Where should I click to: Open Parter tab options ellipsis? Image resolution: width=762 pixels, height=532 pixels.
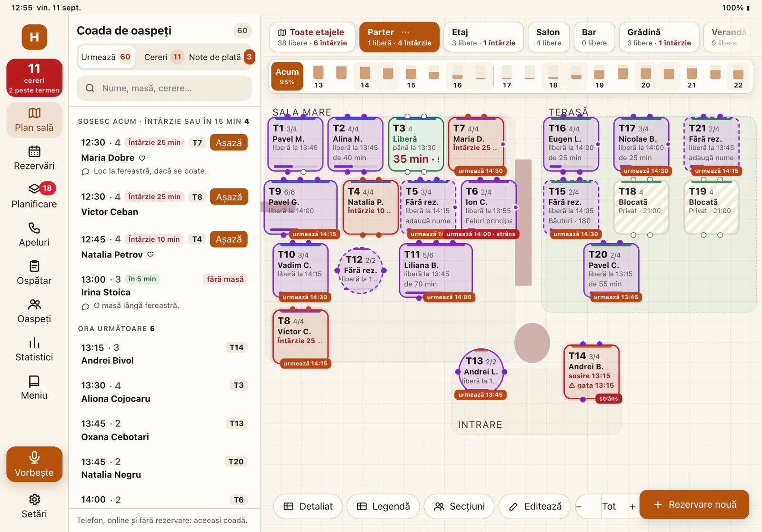coord(405,32)
